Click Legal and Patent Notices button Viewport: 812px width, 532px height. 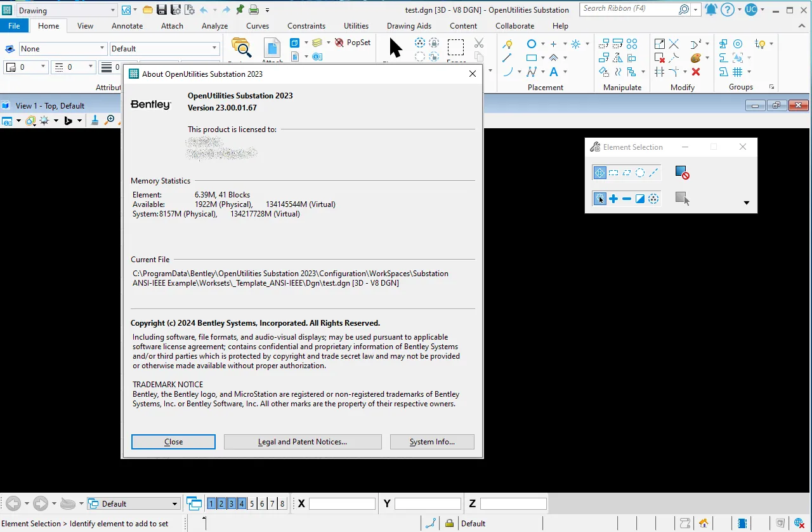303,442
